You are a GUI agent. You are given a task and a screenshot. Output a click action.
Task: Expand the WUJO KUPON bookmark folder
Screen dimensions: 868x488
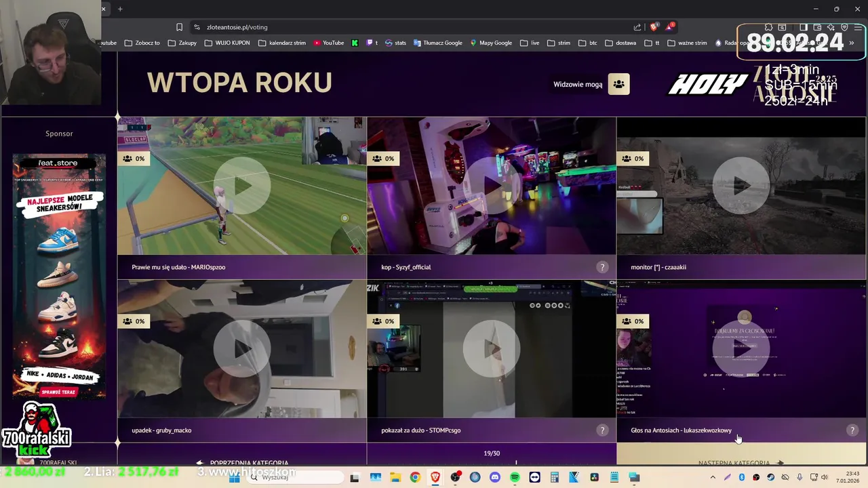tap(227, 43)
